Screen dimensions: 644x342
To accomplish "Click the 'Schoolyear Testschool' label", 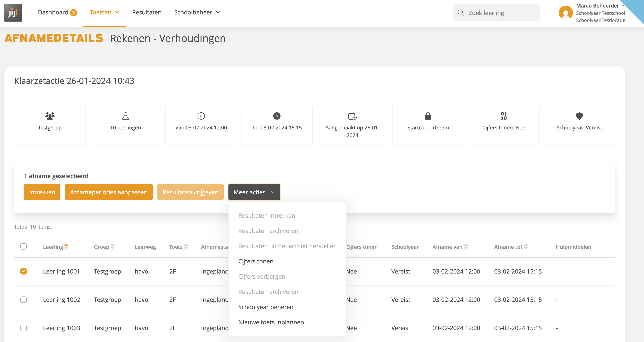I will coord(600,13).
